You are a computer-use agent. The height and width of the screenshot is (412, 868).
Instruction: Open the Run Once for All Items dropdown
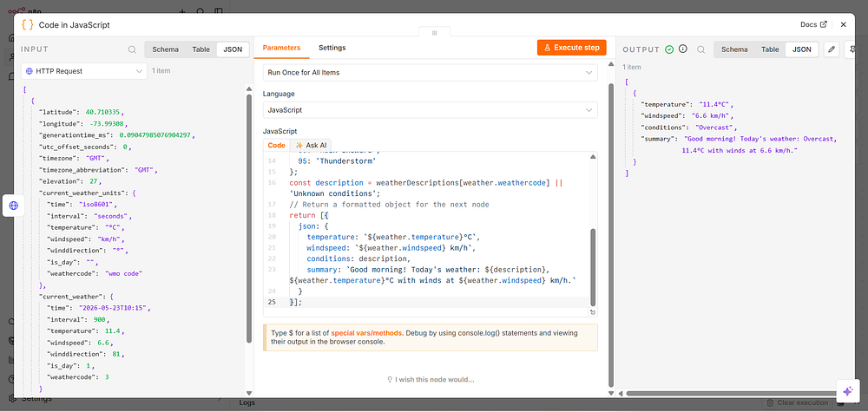pos(431,73)
